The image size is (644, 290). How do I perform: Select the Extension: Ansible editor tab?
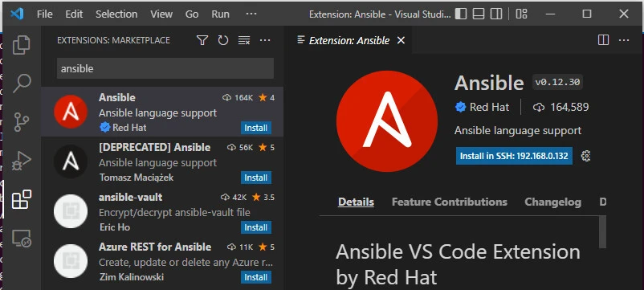coord(349,40)
